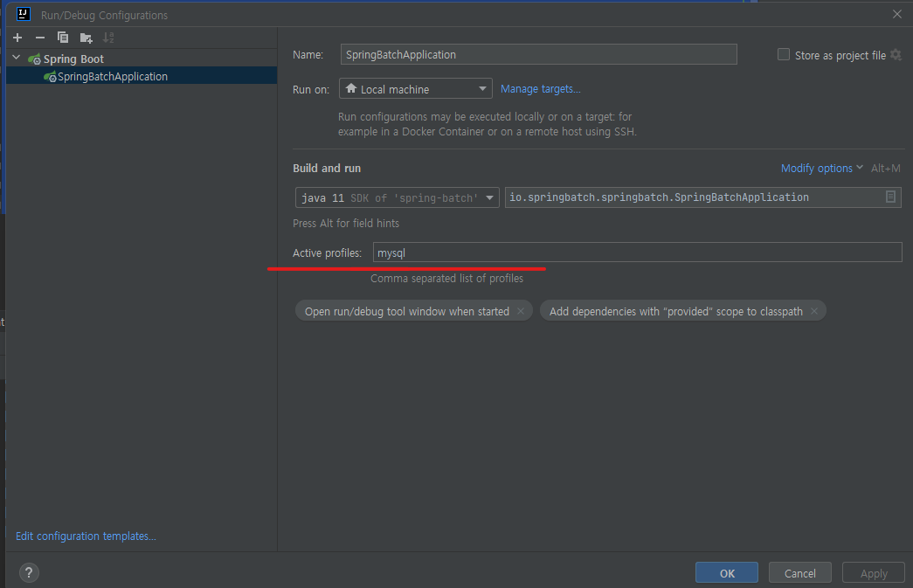This screenshot has height=588, width=913.
Task: Close the Run/Debug Configurations dialog
Action: (x=897, y=14)
